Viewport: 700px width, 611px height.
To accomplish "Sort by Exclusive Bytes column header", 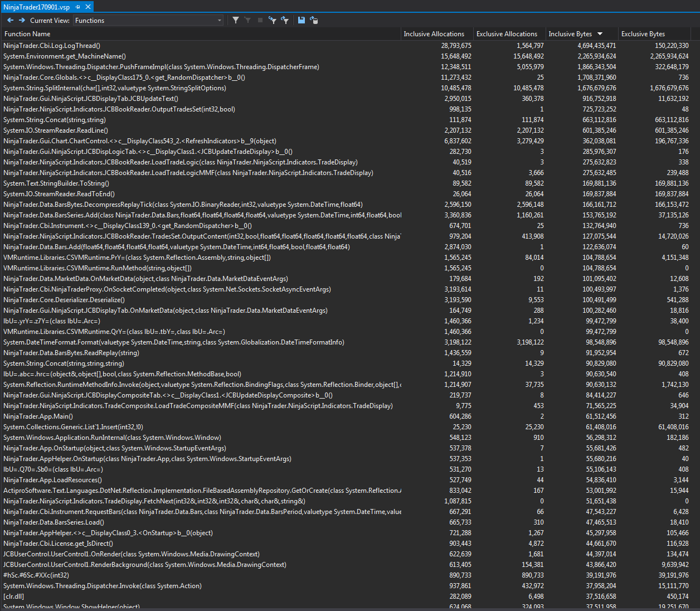I will click(655, 34).
